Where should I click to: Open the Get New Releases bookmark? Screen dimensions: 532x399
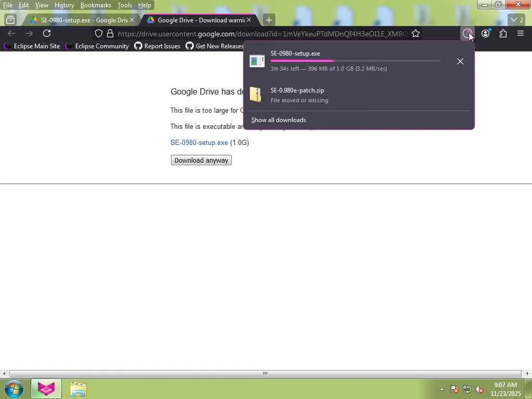pos(215,46)
